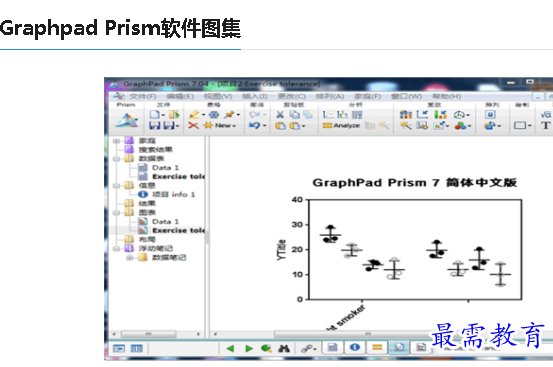Viewport: 553px width, 367px height.
Task: Open the 编辑(E) menu
Action: click(180, 96)
